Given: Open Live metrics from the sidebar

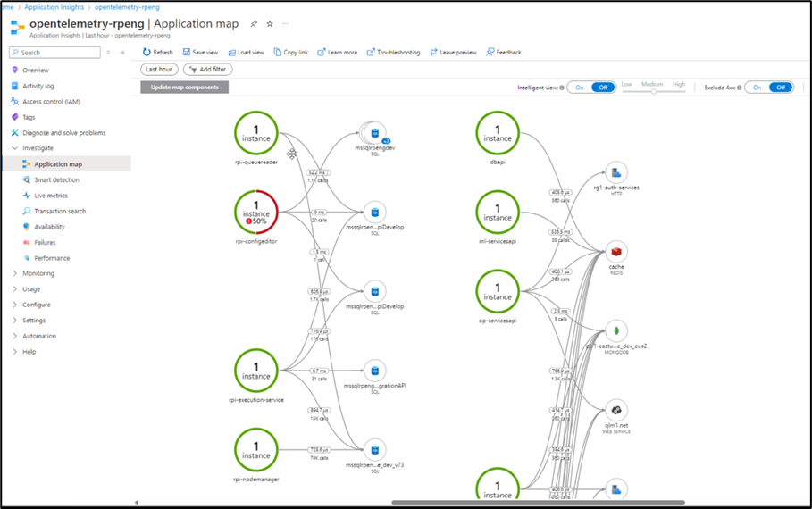Looking at the screenshot, I should coord(50,196).
